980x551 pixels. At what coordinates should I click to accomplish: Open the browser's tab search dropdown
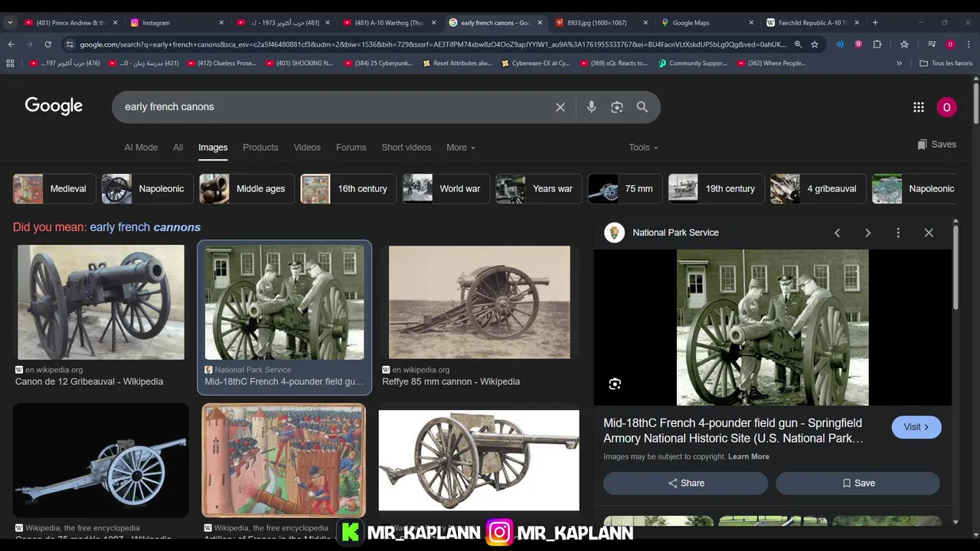(x=10, y=23)
